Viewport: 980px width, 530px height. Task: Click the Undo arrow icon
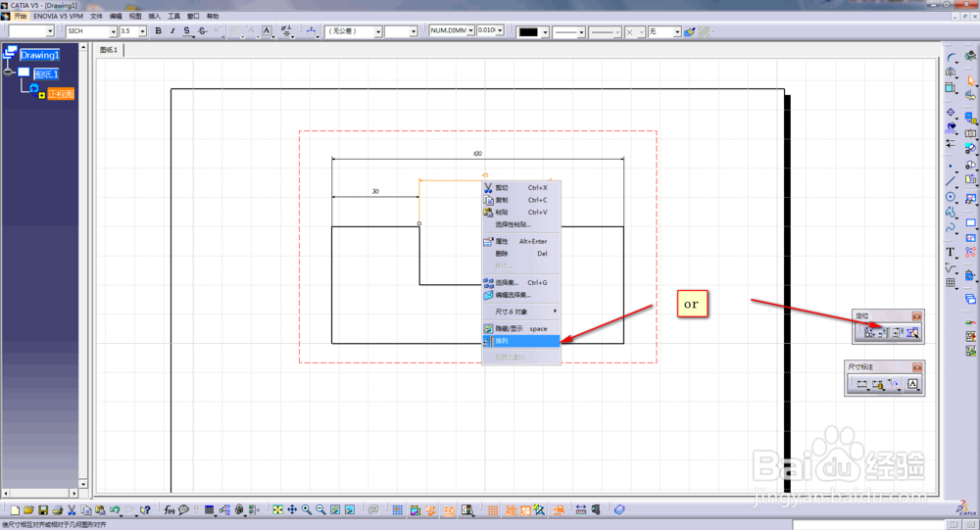tap(115, 510)
